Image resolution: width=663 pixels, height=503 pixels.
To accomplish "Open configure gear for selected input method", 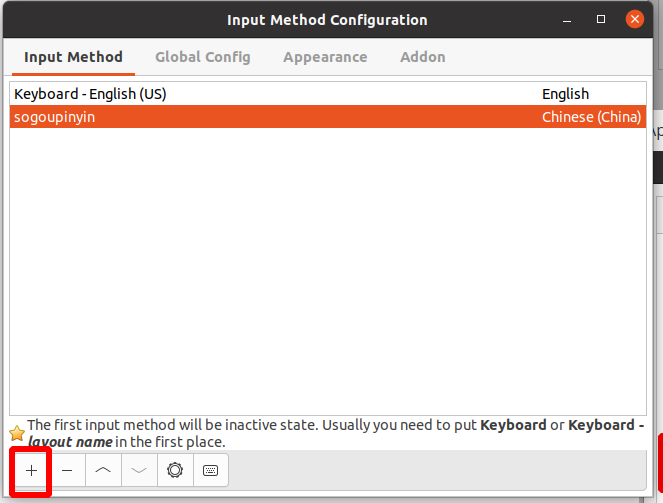I will pos(175,470).
